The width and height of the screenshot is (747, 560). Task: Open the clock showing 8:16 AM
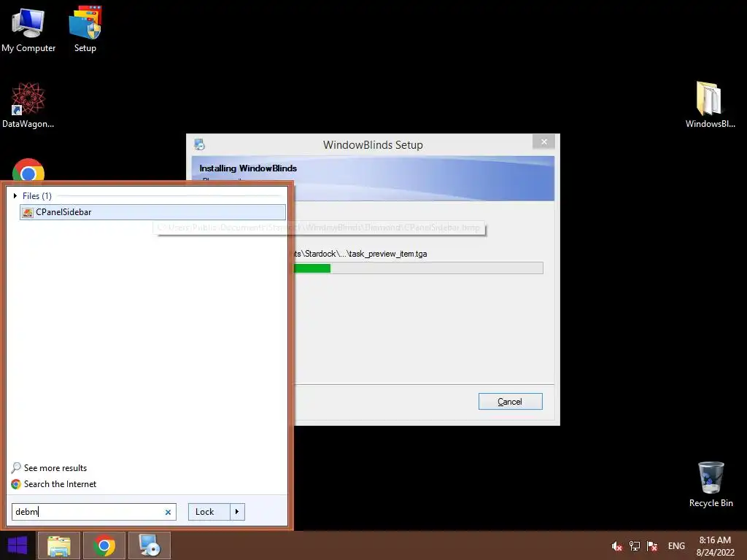click(x=715, y=546)
